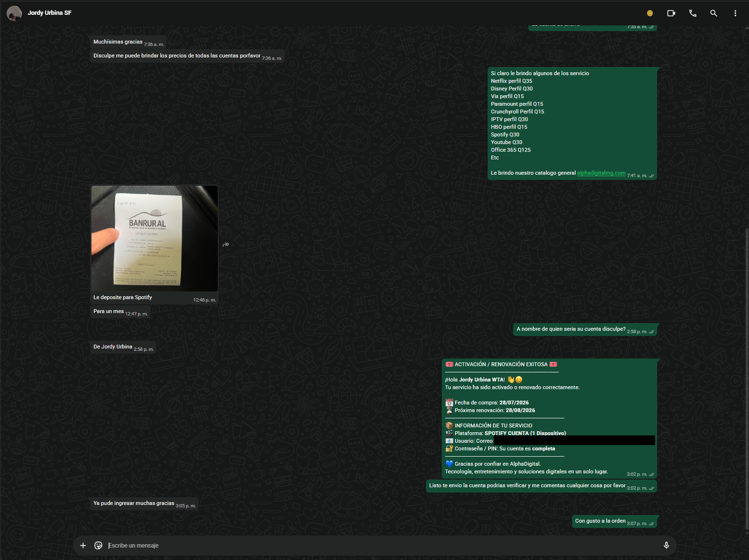This screenshot has height=560, width=749.
Task: Click 'Próxima renovación: 28/08/2026' line
Action: click(x=490, y=410)
